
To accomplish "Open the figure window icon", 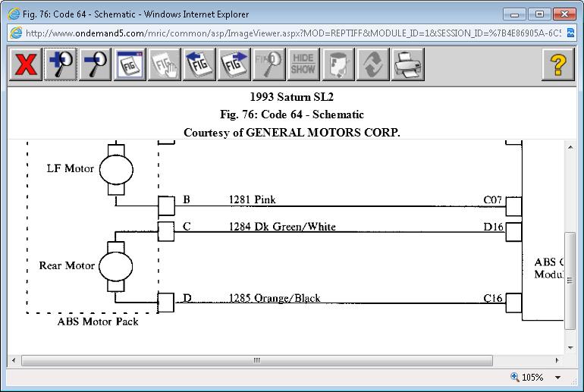I will click(130, 64).
